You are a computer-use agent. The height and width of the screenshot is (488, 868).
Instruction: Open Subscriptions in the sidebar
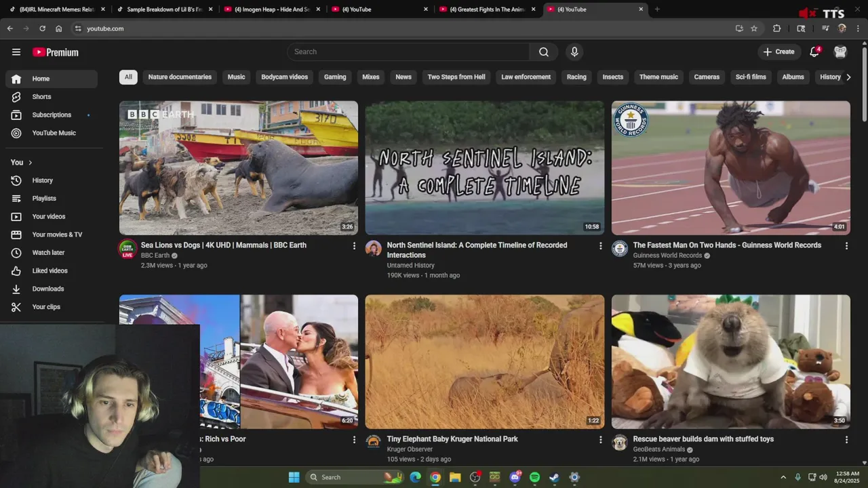click(x=52, y=115)
